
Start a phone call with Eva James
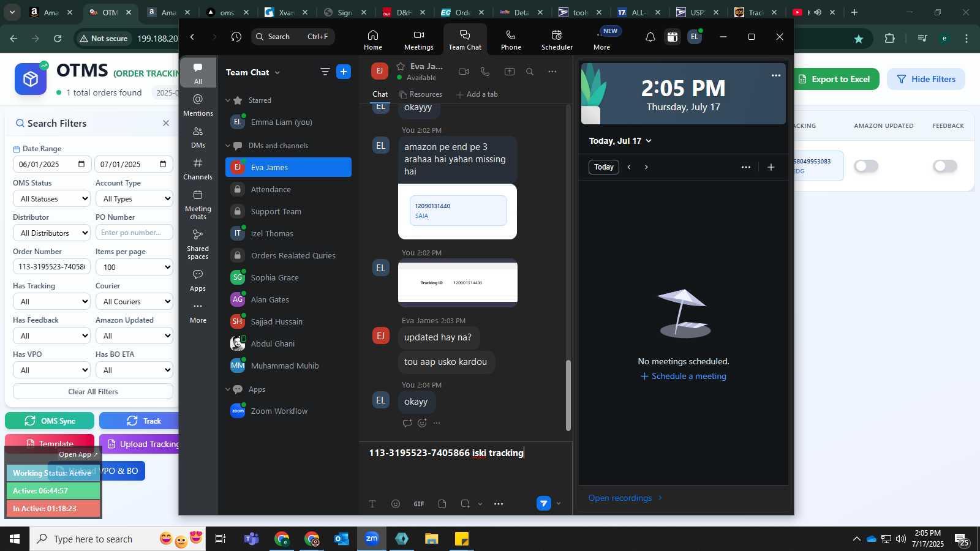pos(485,72)
